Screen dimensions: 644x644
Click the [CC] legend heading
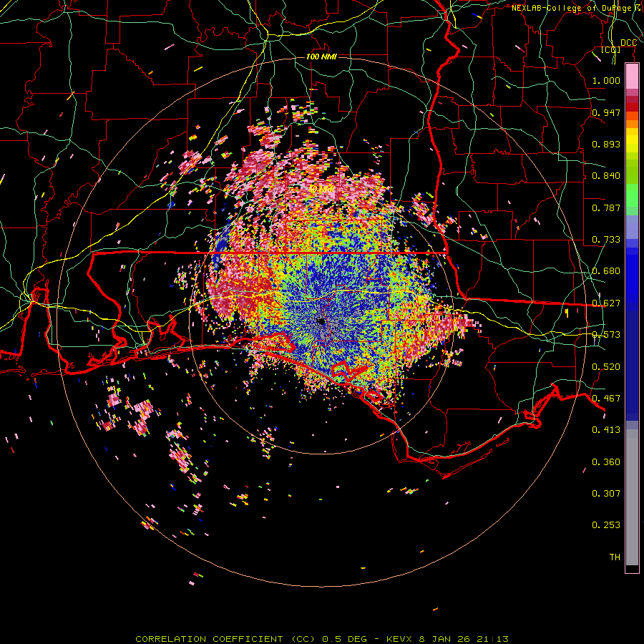(611, 50)
